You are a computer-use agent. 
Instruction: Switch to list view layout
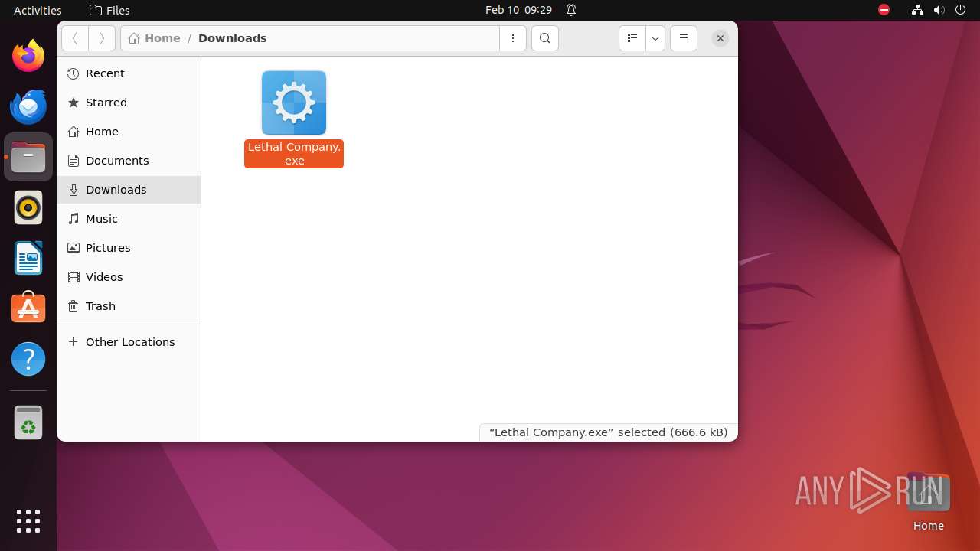632,38
